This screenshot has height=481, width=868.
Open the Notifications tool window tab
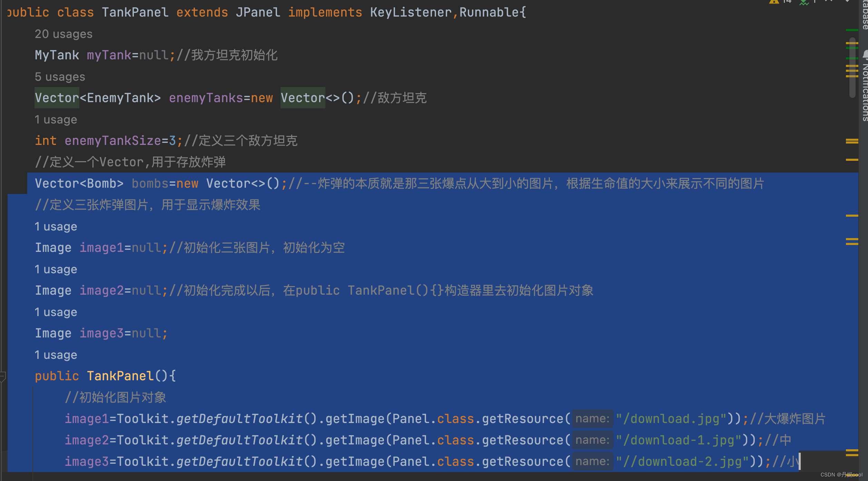pos(865,92)
